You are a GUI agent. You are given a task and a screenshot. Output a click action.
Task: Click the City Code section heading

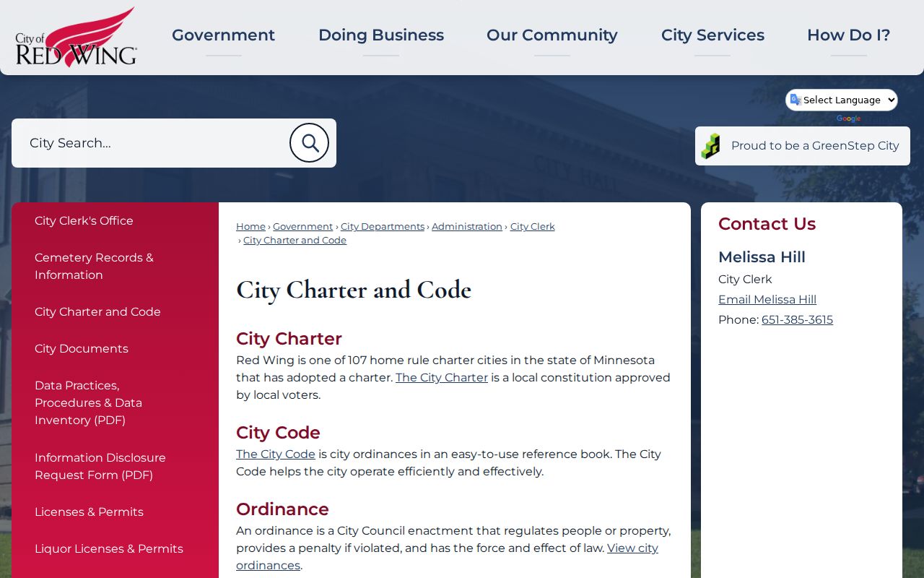(x=278, y=433)
